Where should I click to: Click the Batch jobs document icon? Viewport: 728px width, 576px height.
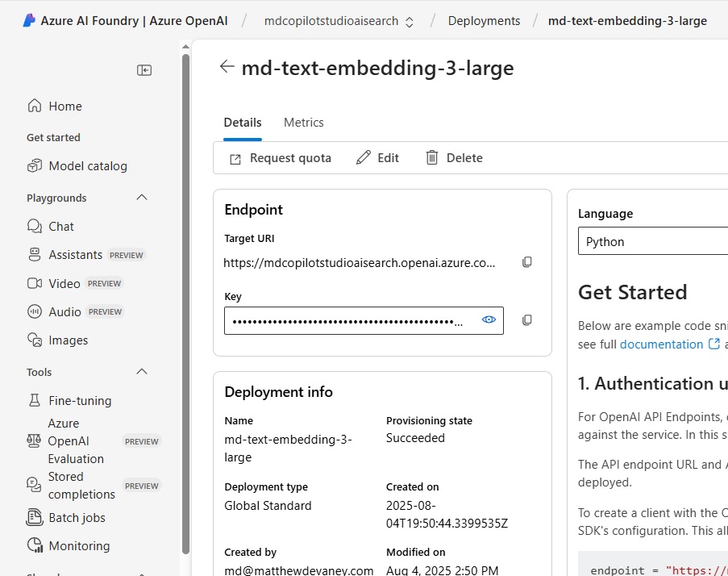tap(34, 517)
